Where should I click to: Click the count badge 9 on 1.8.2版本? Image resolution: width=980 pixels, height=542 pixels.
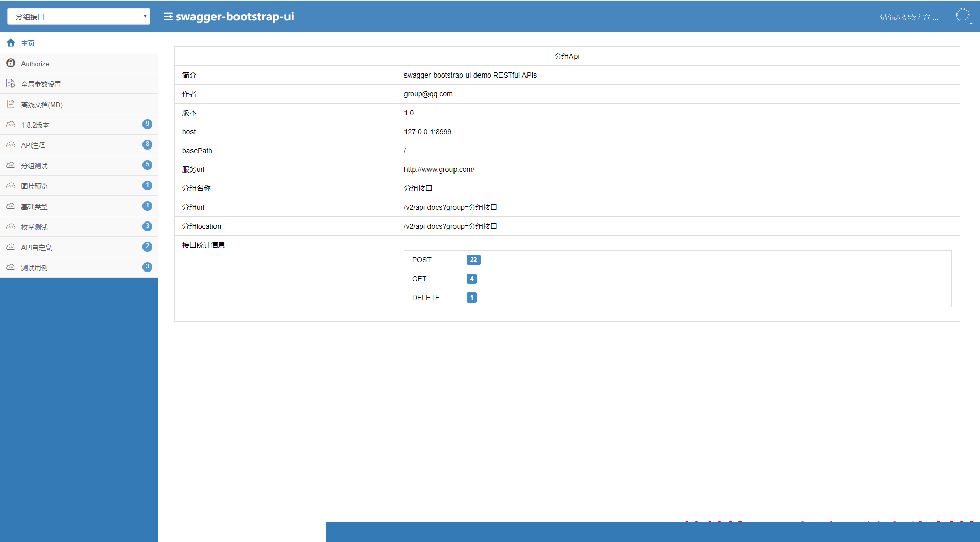147,124
